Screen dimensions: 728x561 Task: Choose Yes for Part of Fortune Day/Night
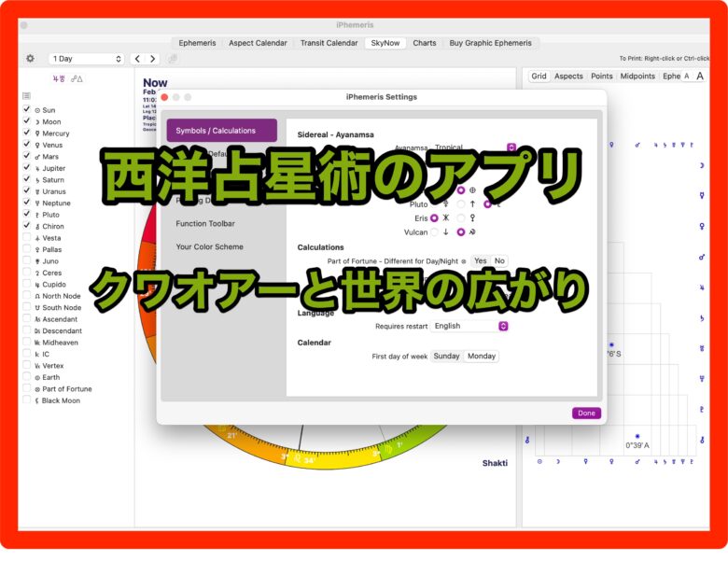[x=480, y=261]
